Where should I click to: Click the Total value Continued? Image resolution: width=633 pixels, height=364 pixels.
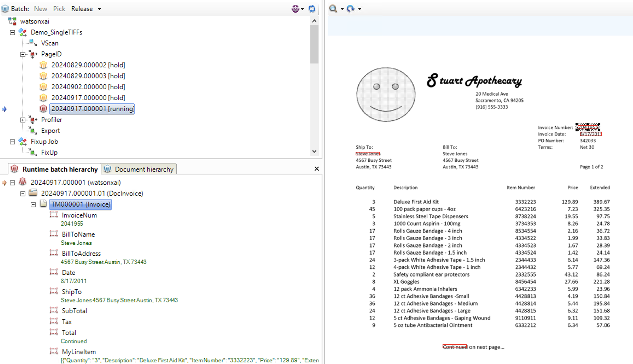(x=74, y=341)
